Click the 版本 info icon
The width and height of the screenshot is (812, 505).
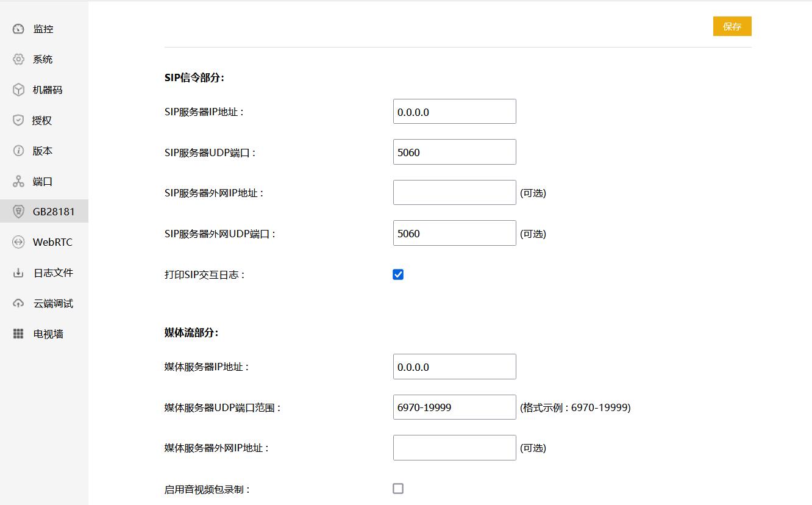click(18, 151)
